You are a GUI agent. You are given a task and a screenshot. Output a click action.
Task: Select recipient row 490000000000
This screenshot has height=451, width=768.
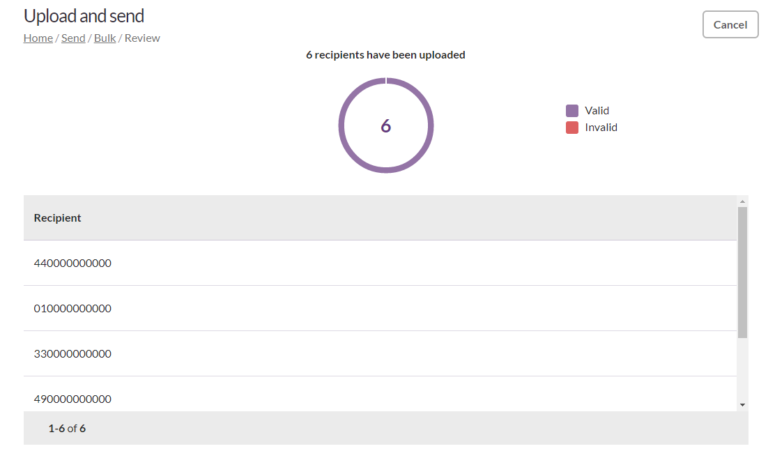[x=380, y=395]
